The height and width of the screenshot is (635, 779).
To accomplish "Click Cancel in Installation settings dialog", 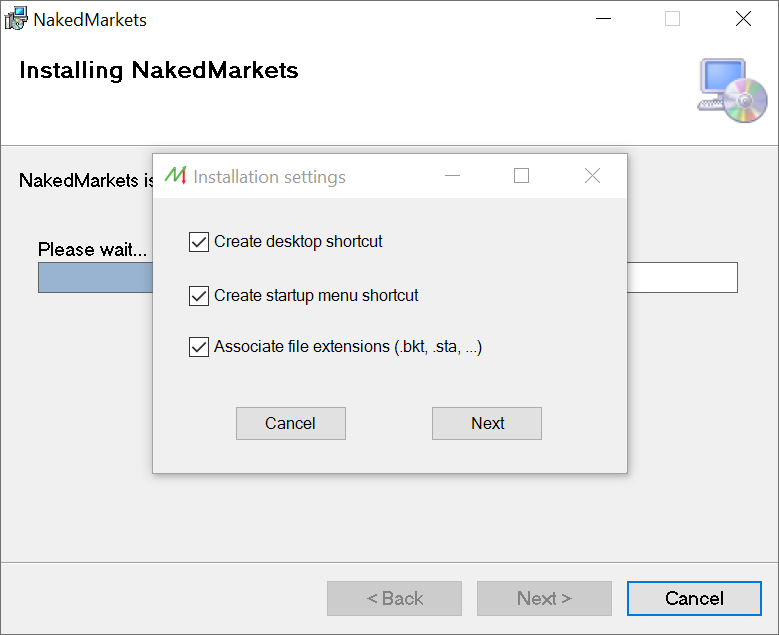I will pyautogui.click(x=291, y=423).
